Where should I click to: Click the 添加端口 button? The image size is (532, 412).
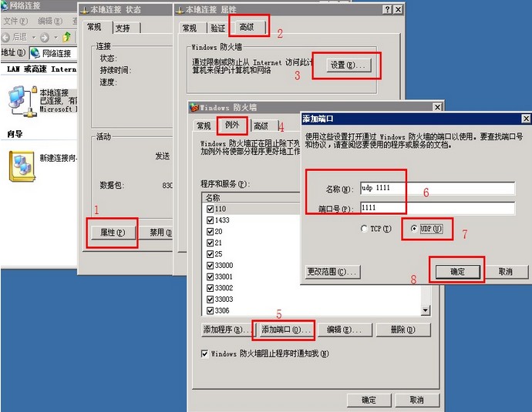285,330
